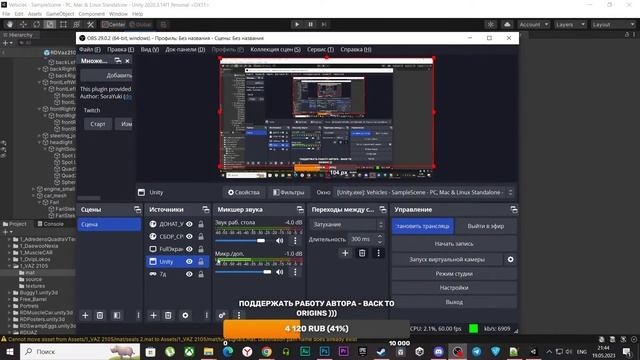Mute Звук раб. стола speaker icon
The image size is (640, 360).
coord(280,241)
